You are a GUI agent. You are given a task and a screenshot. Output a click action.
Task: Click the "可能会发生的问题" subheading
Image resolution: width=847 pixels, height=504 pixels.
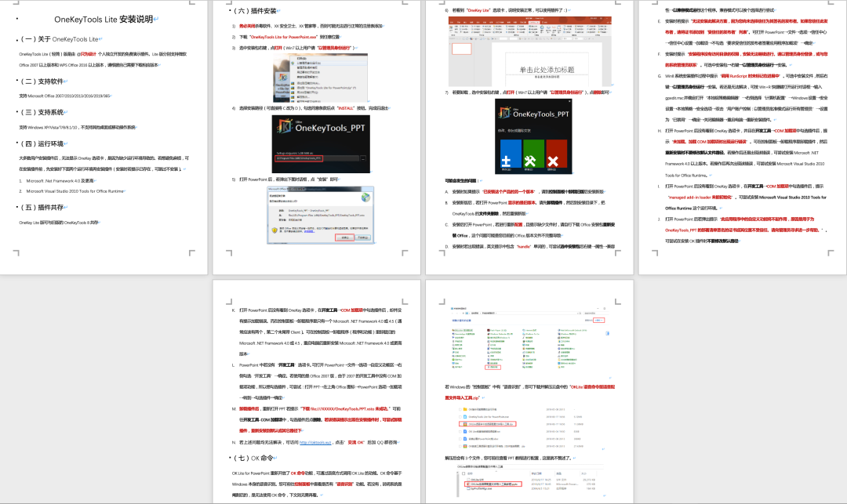click(x=461, y=181)
